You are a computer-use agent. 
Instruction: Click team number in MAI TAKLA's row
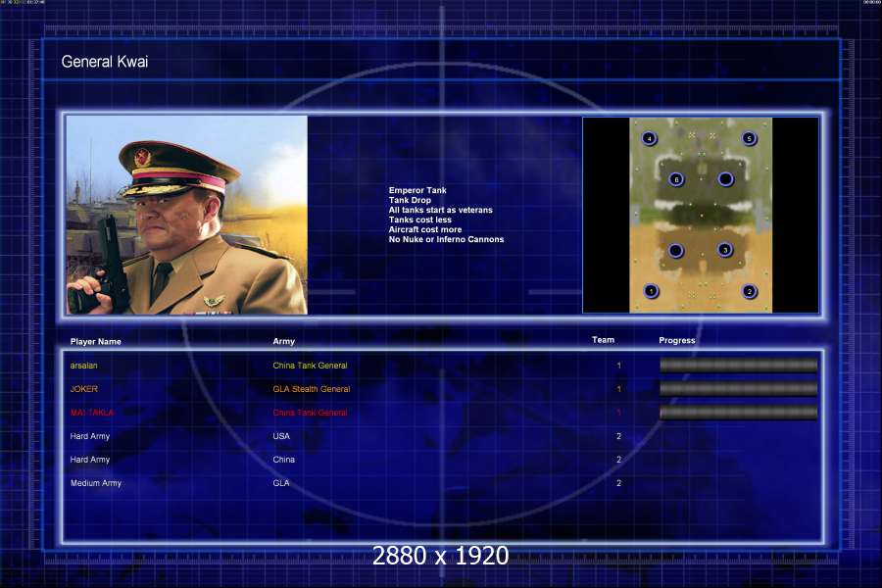(618, 413)
